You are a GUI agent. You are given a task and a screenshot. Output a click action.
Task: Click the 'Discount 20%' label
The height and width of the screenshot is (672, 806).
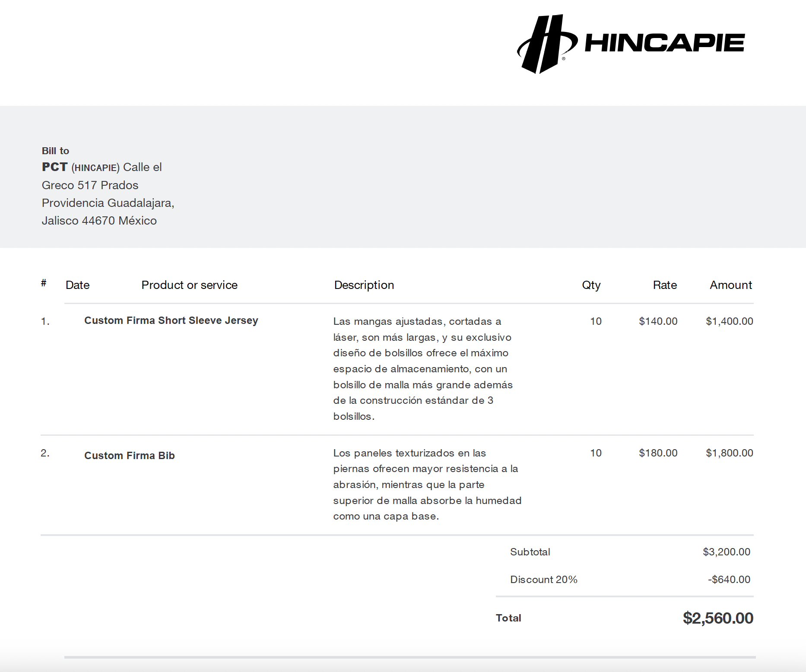544,580
